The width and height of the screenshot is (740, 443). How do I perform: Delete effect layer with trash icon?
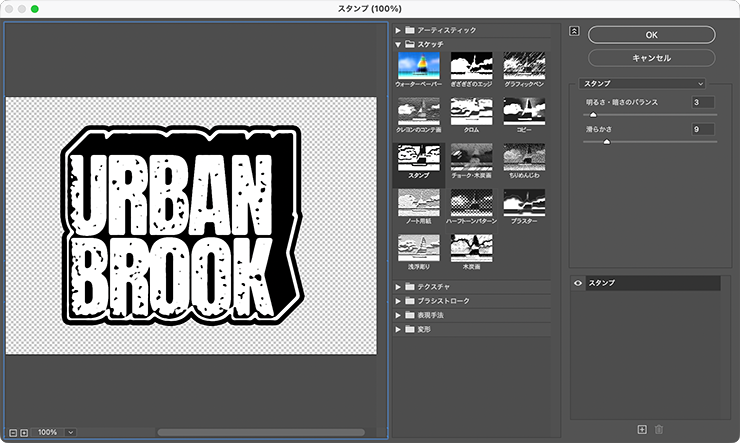[659, 430]
